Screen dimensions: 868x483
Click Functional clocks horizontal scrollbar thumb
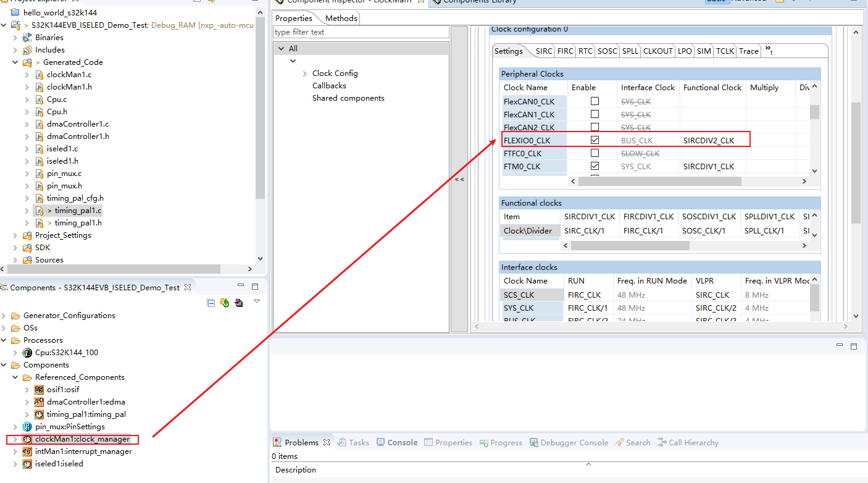(x=630, y=246)
